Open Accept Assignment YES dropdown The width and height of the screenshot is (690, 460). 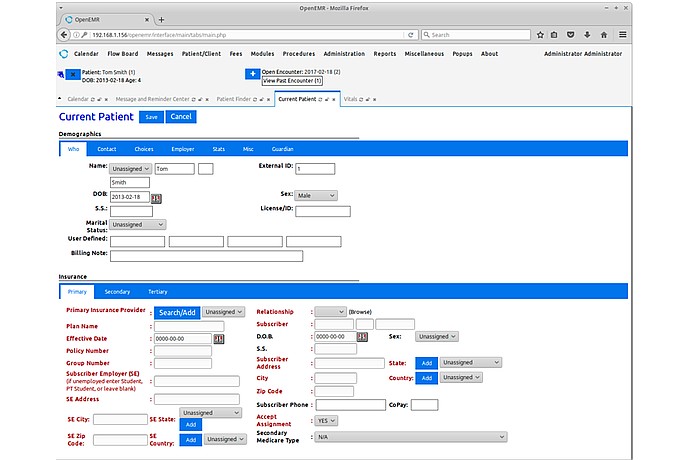tap(326, 421)
